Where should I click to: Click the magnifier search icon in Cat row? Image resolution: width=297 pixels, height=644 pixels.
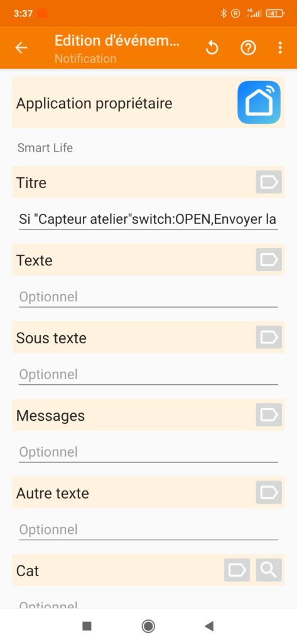point(269,570)
